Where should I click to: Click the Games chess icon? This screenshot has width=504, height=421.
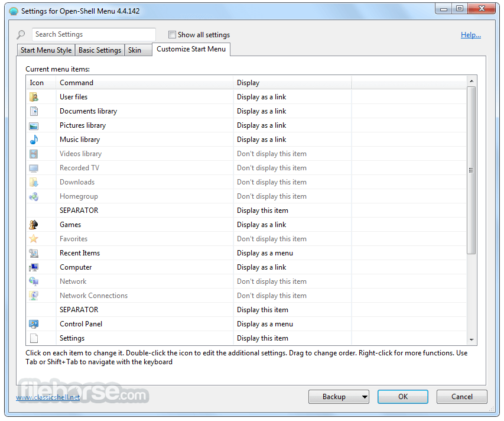click(34, 225)
